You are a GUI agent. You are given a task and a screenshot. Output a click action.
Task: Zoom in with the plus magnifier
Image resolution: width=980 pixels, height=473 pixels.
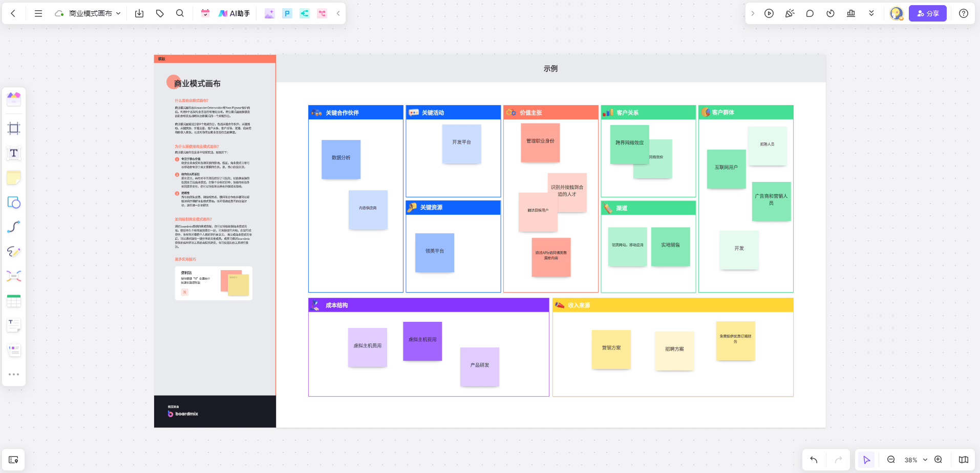(x=938, y=460)
